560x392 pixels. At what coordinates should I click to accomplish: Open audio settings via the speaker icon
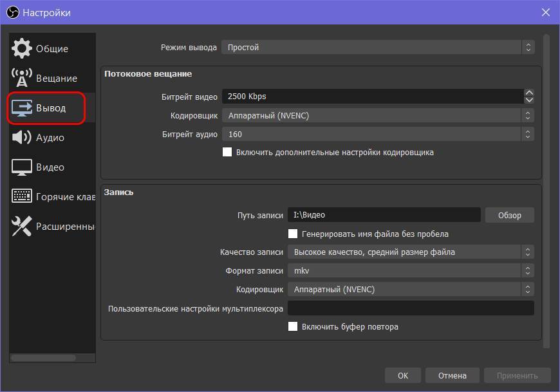click(x=22, y=137)
